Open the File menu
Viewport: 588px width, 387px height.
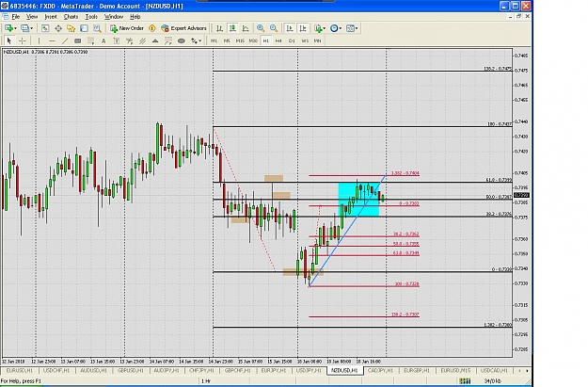point(16,17)
